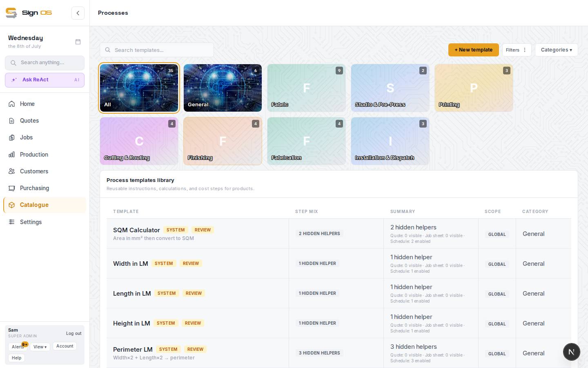
Task: Create a new template
Action: (x=473, y=50)
